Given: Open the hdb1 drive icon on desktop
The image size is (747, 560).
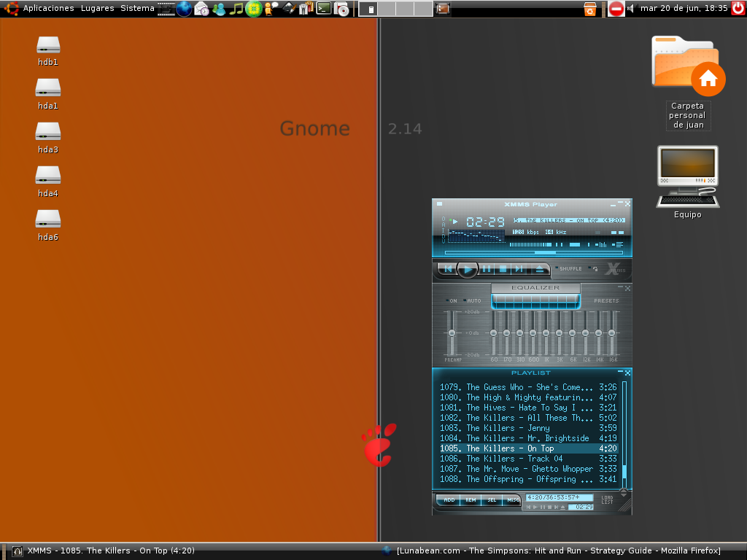Looking at the screenshot, I should (x=48, y=51).
